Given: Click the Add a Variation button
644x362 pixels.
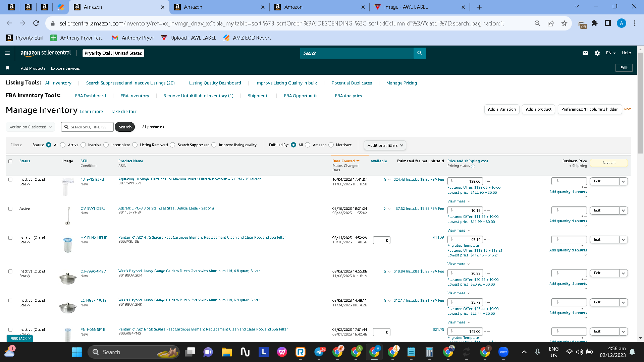Looking at the screenshot, I should (502, 109).
